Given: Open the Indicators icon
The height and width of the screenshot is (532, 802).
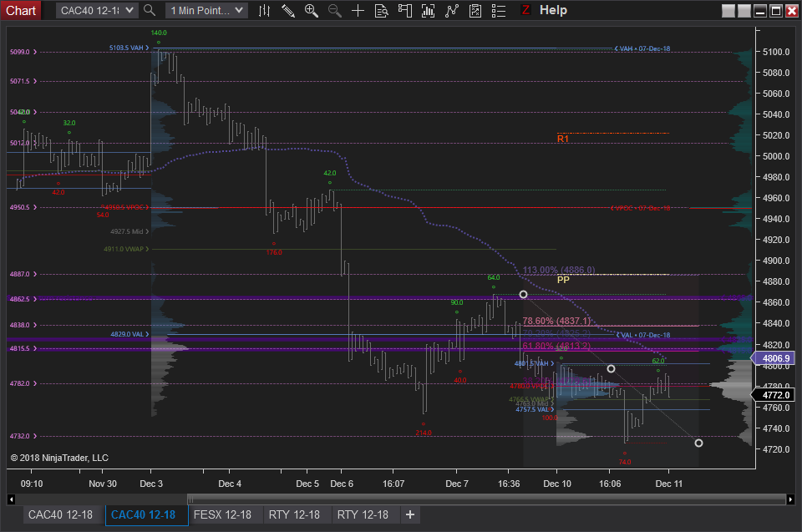Looking at the screenshot, I should pyautogui.click(x=452, y=10).
